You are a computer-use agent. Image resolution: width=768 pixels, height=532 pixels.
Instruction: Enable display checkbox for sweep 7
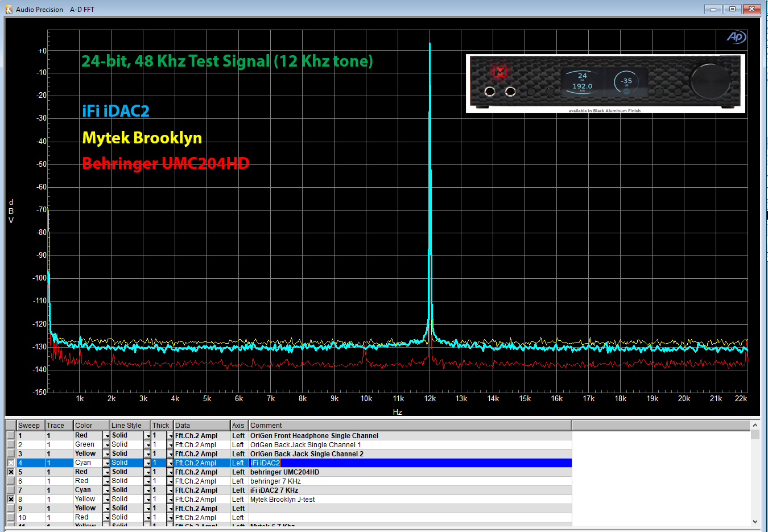click(x=11, y=490)
